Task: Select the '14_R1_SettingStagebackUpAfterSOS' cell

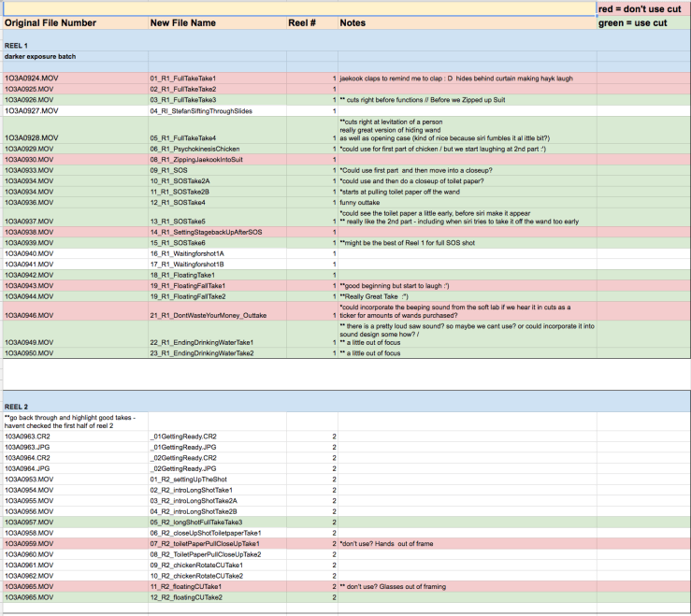Action: point(206,232)
